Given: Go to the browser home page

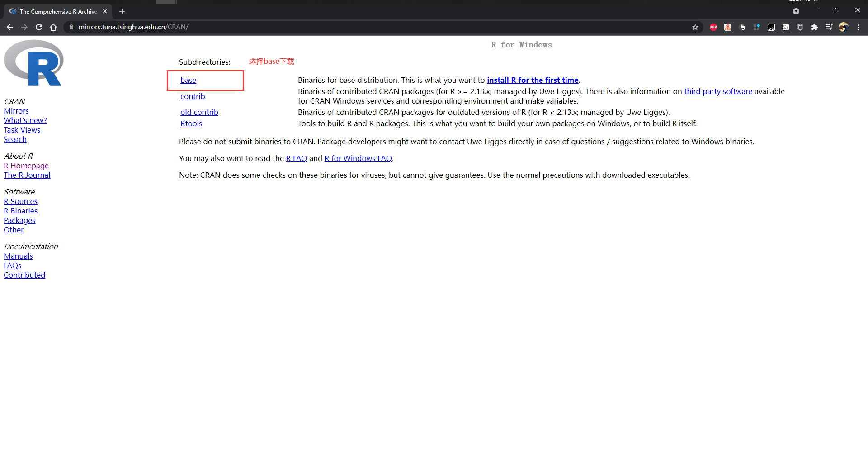Looking at the screenshot, I should [x=53, y=27].
